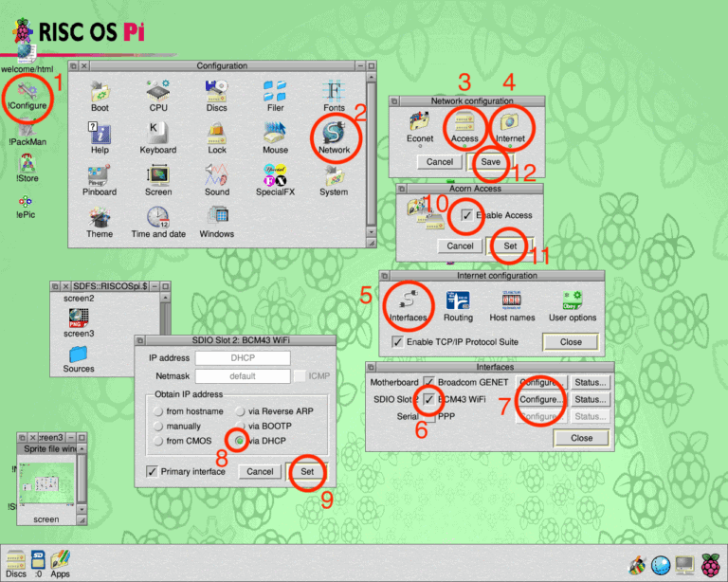The image size is (728, 582).
Task: Click Save in Network configuration
Action: 490,161
